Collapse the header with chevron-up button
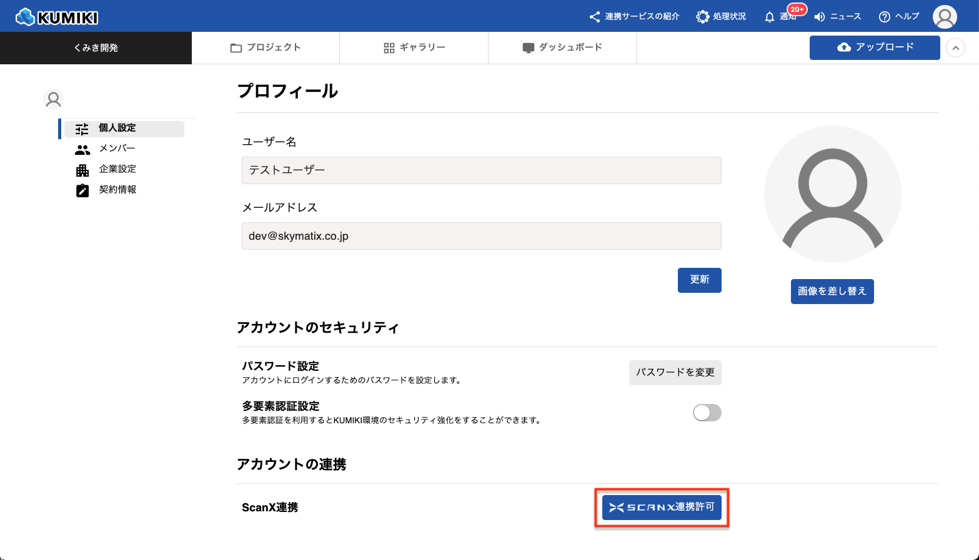 tap(955, 48)
